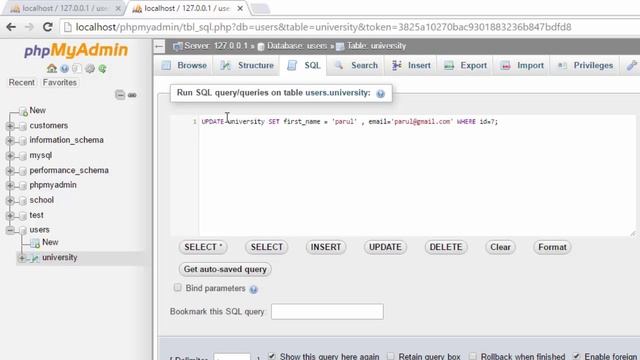Click the mysql database icon in the tree
640x360 pixels.
tap(23, 156)
